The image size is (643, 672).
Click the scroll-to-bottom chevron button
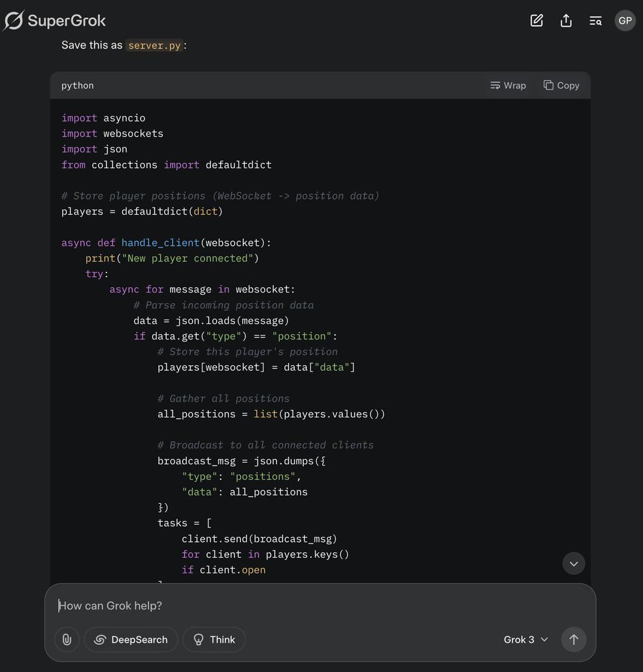click(x=574, y=563)
